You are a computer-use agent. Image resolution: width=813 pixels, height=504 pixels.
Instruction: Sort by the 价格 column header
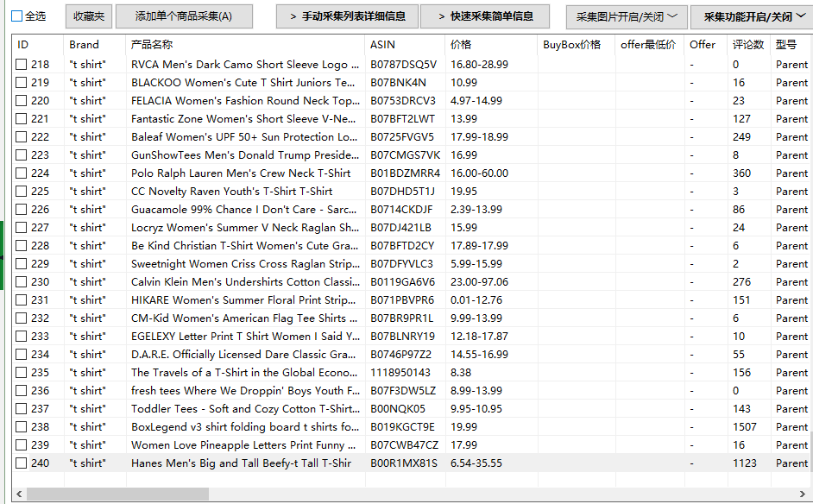491,45
